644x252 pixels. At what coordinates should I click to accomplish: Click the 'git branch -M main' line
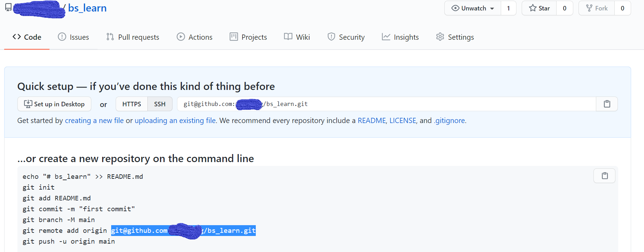[x=59, y=220]
